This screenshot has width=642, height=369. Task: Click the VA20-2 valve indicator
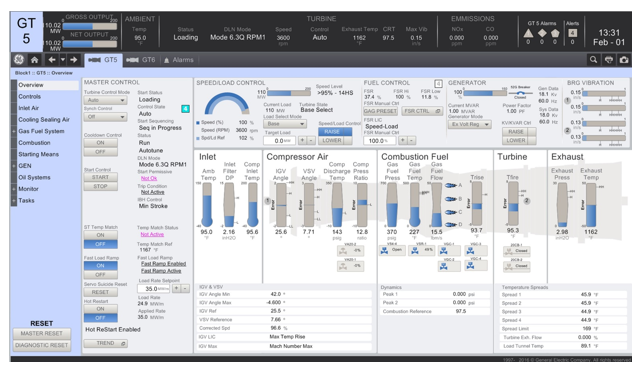click(350, 250)
